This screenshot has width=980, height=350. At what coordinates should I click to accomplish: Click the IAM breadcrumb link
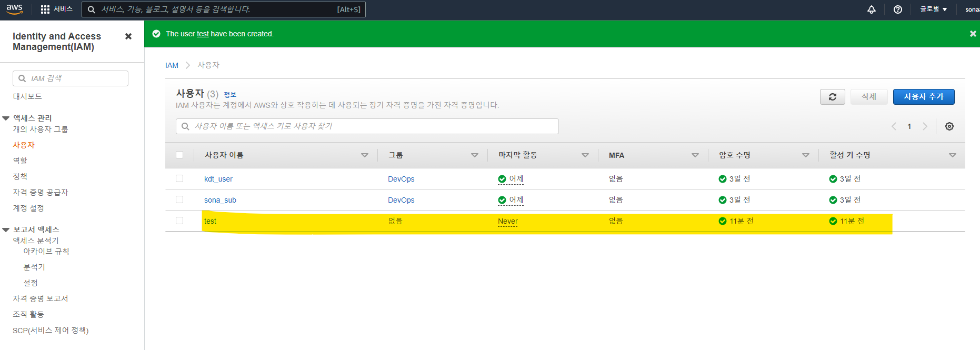[x=172, y=65]
